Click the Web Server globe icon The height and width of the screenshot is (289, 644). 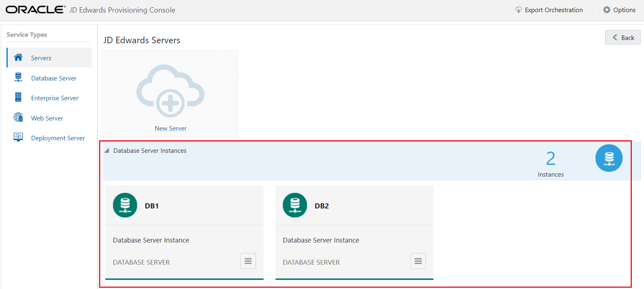pos(18,117)
